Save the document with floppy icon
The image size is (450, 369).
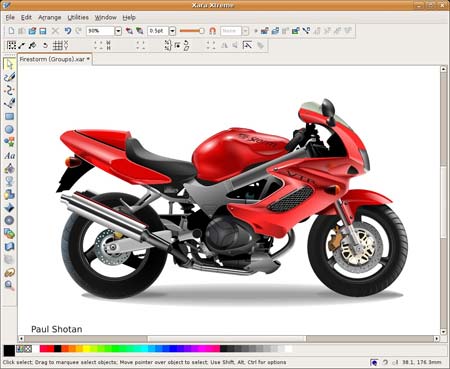point(43,31)
